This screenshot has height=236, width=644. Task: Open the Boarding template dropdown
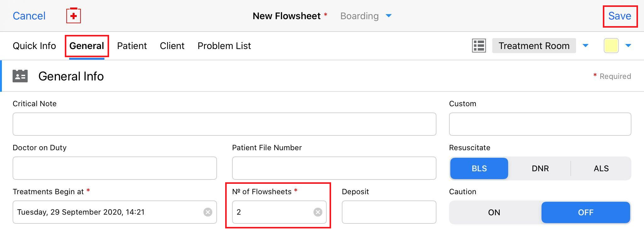point(389,16)
